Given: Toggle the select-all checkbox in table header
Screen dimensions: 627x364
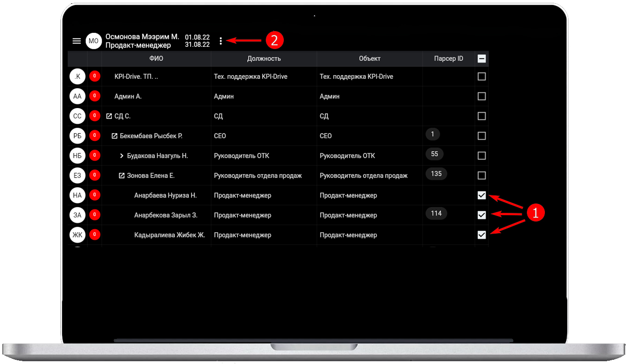Looking at the screenshot, I should click(x=481, y=59).
